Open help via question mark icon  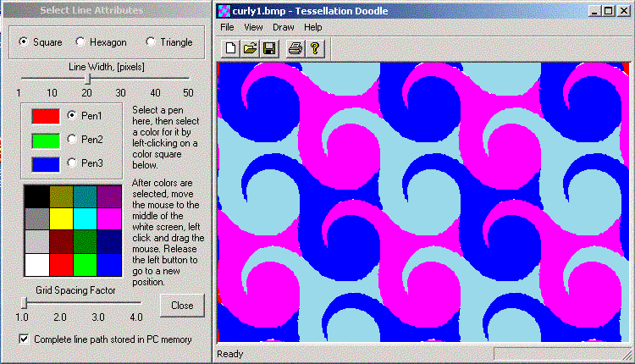pos(315,48)
